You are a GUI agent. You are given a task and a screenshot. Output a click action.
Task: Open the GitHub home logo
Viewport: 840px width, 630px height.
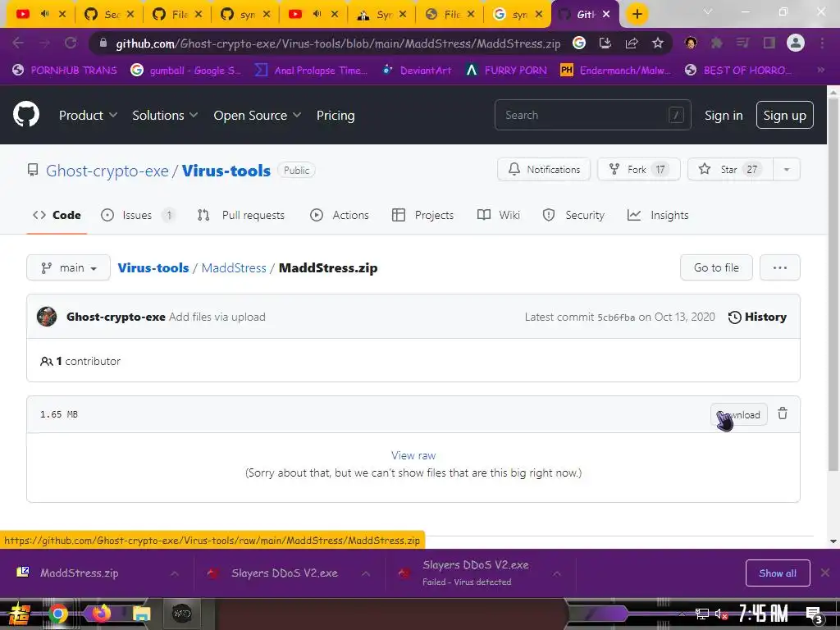pos(26,114)
